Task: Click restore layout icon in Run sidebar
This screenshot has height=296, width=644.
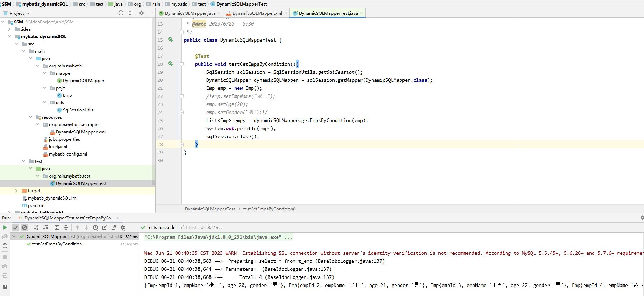Action: 5,287
